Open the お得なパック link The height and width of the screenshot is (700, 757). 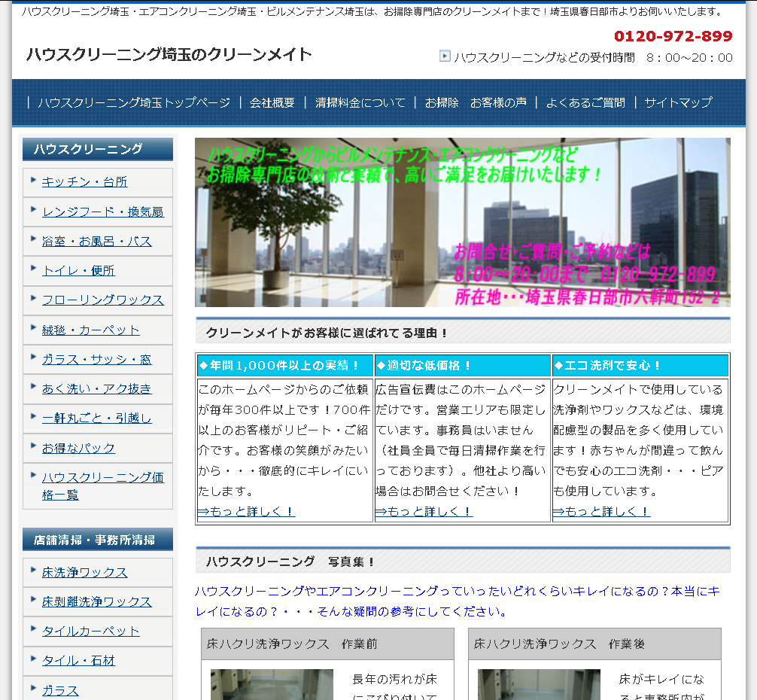[x=78, y=448]
